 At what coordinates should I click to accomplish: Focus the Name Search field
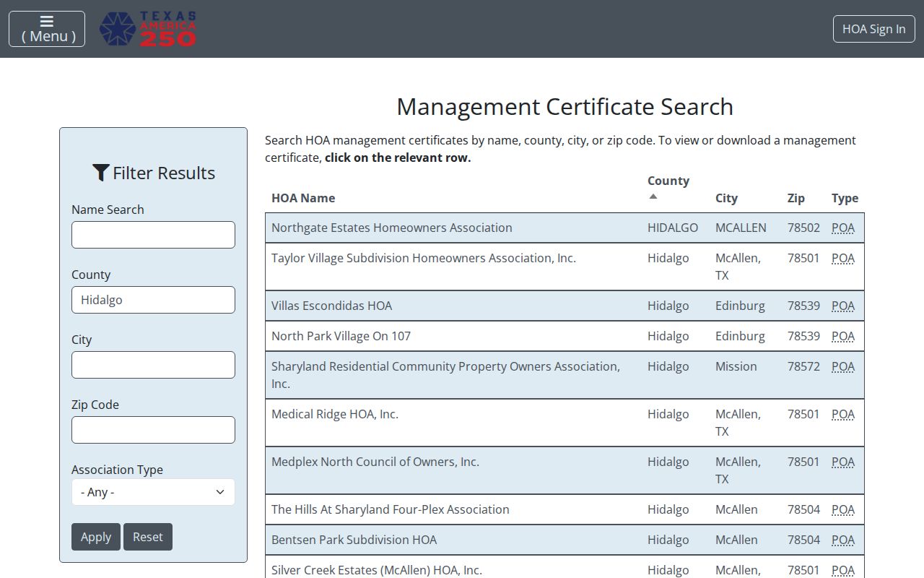153,235
